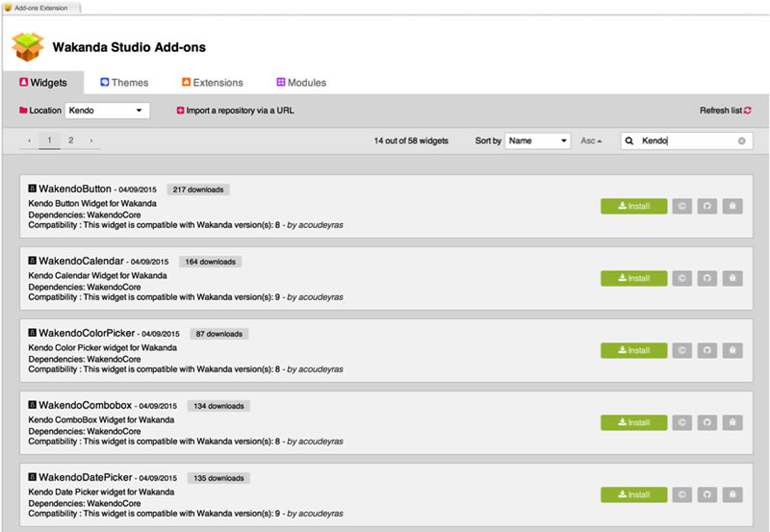
Task: Open the Sort by Name dropdown
Action: (x=537, y=140)
